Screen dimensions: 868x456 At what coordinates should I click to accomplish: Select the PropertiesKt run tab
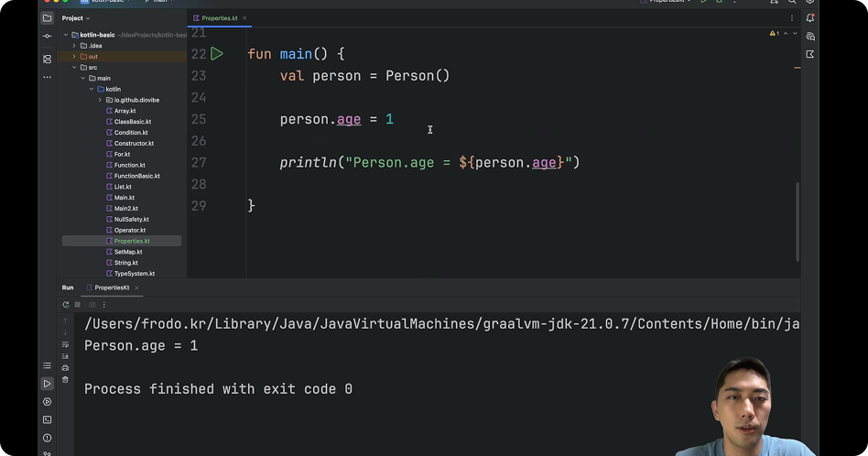(x=112, y=288)
